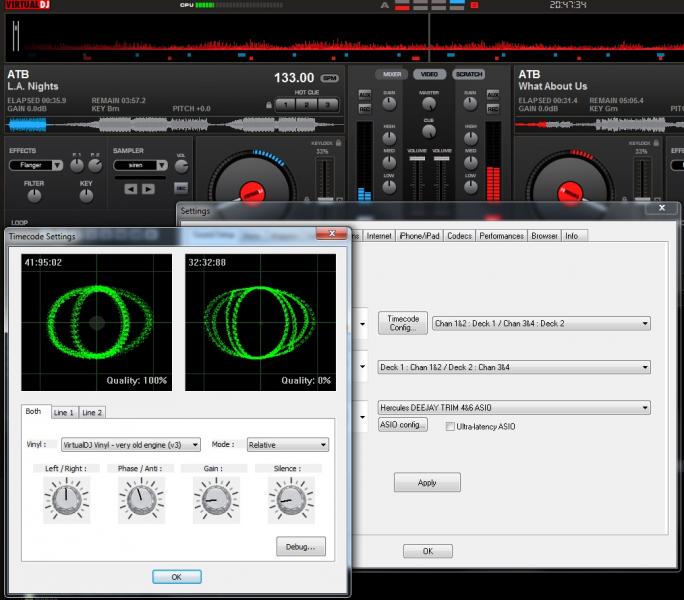
Task: Switch mixer panel to SCRATCH mode
Action: click(468, 74)
